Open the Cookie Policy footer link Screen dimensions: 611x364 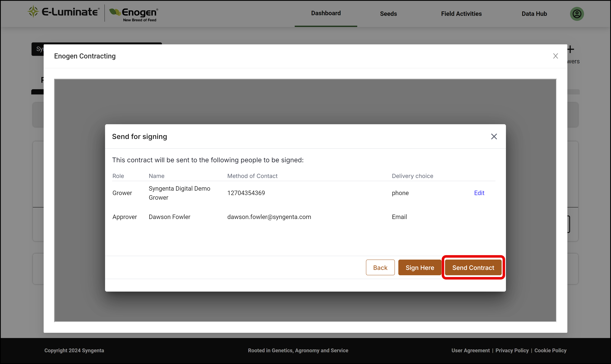550,350
